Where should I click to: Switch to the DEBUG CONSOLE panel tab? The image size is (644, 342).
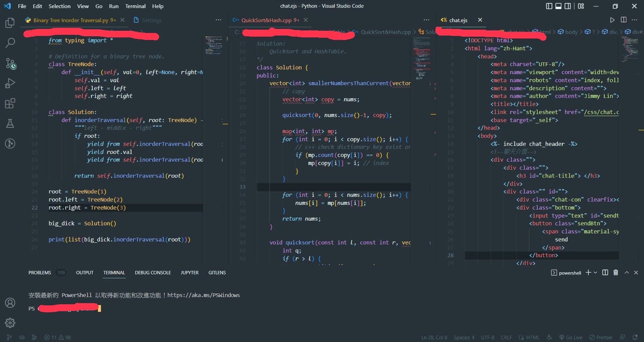(x=152, y=272)
